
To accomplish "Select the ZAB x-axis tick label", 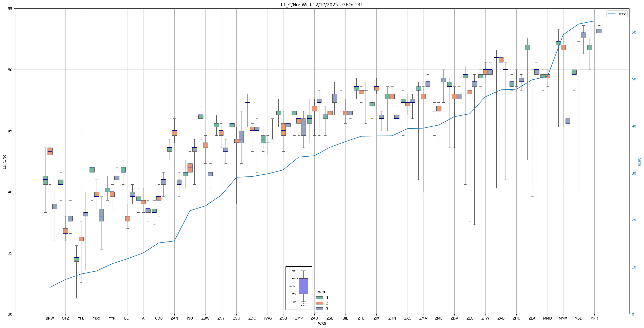I will pyautogui.click(x=501, y=318).
